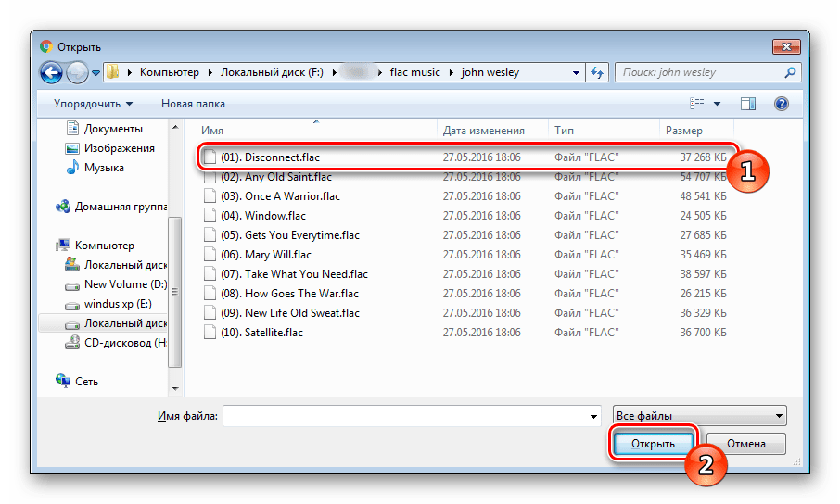Image resolution: width=840 pixels, height=504 pixels.
Task: Select Домашняя группа in navigation pane
Action: 111,207
